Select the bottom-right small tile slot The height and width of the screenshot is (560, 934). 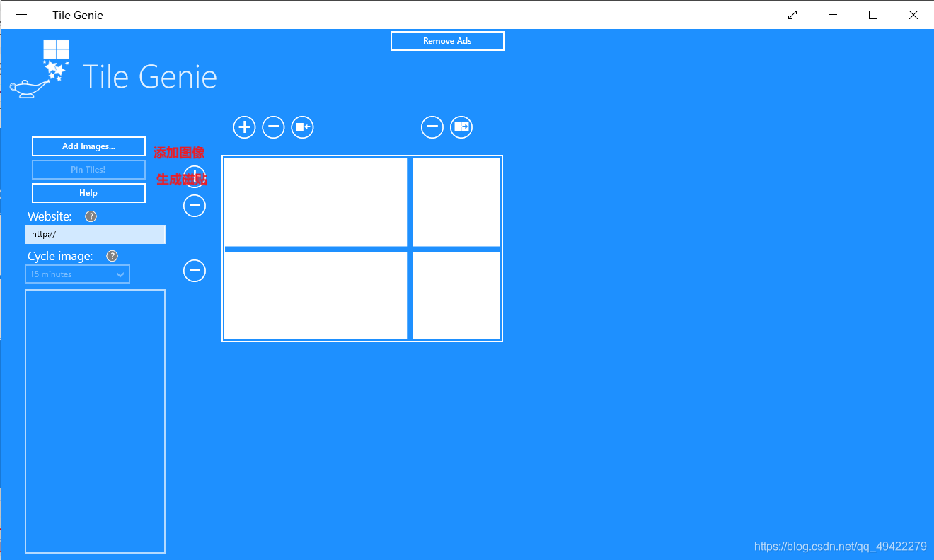pos(456,296)
